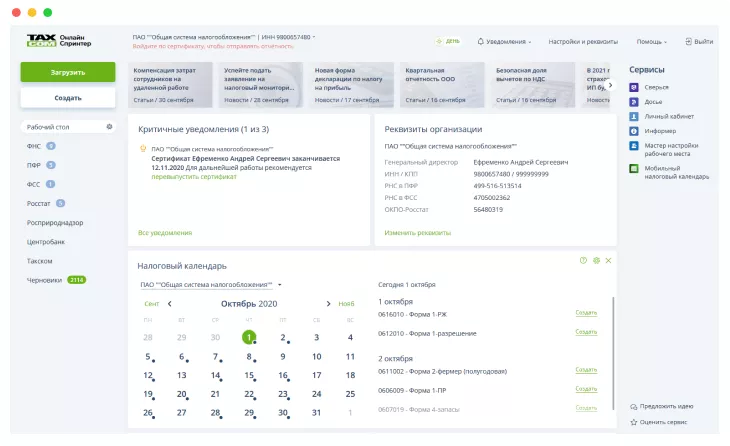Viewport: 730px width, 446px height.
Task: Open news card Компенсация затрат сотрудников
Action: [x=170, y=85]
